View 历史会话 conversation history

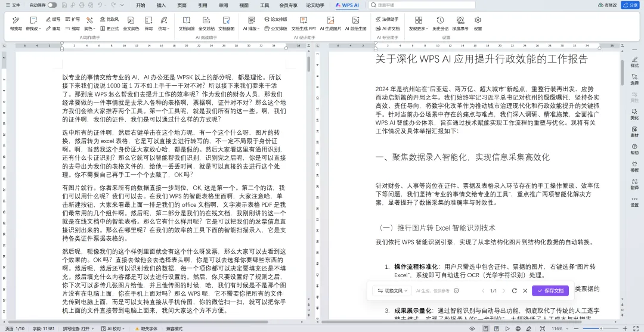[440, 23]
